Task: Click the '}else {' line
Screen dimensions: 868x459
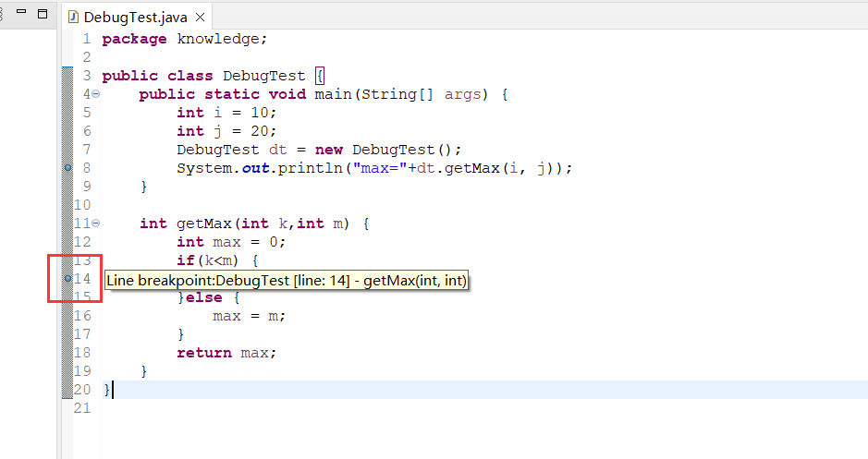Action: pos(208,297)
